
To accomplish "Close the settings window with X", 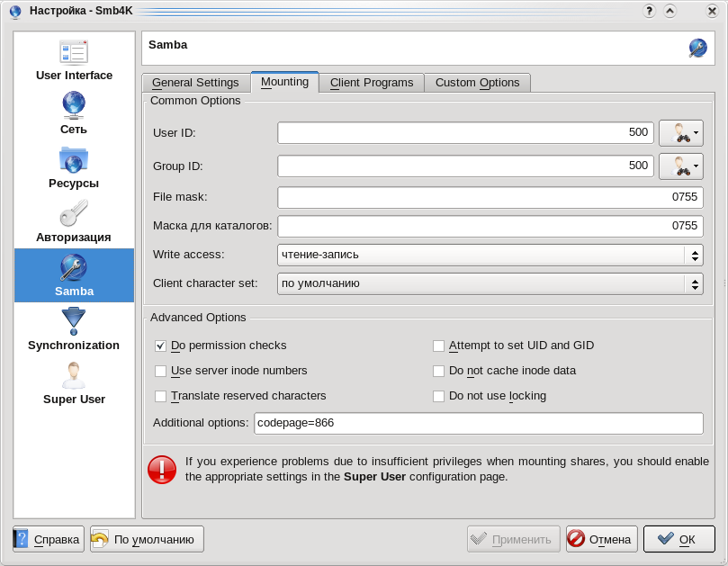I will click(x=712, y=11).
